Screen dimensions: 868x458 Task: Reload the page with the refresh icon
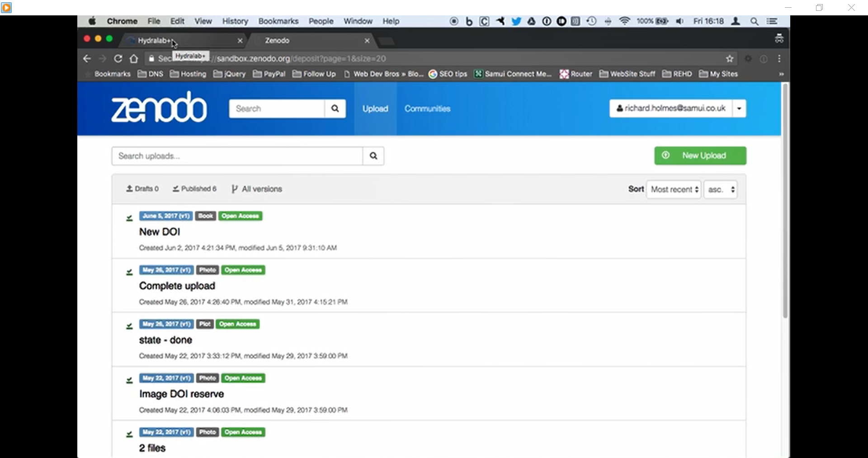[x=118, y=58]
